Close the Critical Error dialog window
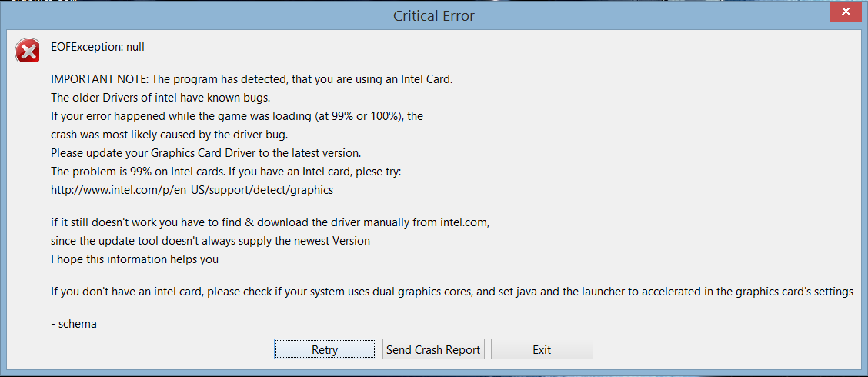Image resolution: width=868 pixels, height=377 pixels. pyautogui.click(x=844, y=12)
